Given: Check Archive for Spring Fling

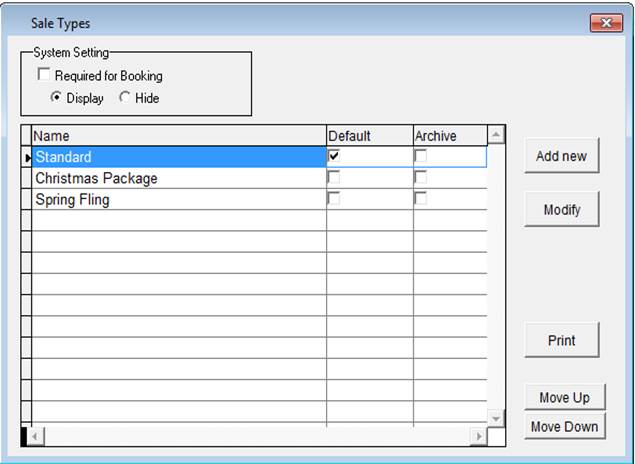Looking at the screenshot, I should [x=421, y=199].
